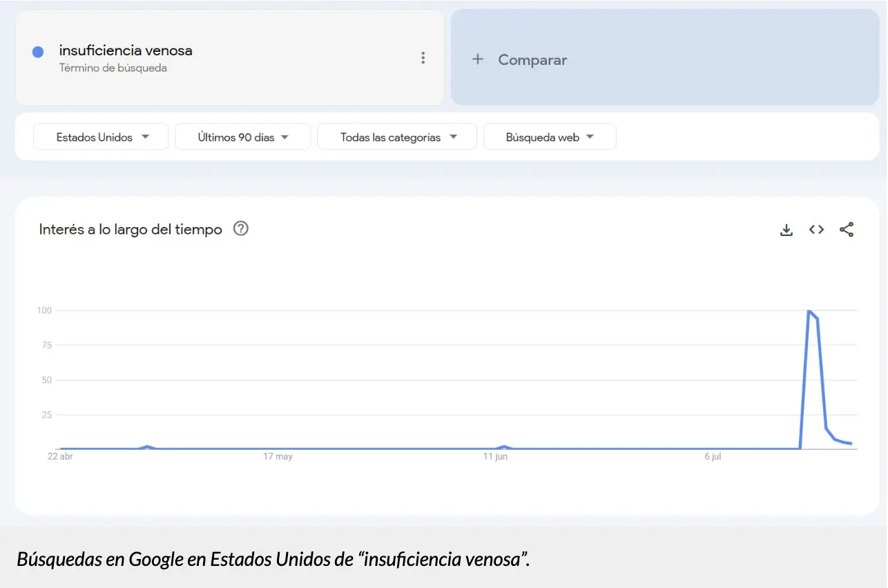Screen dimensions: 888x588
Task: Click the embed code icon
Action: click(816, 230)
